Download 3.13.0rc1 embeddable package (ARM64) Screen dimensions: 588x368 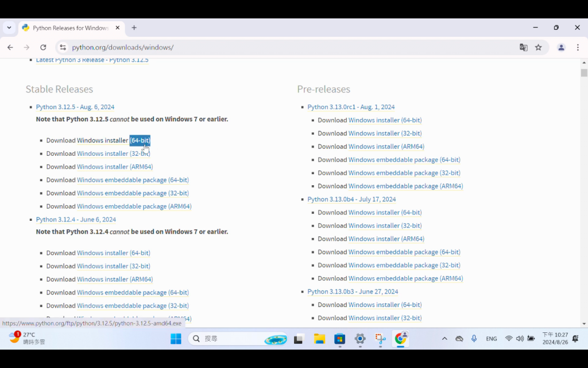coord(406,186)
